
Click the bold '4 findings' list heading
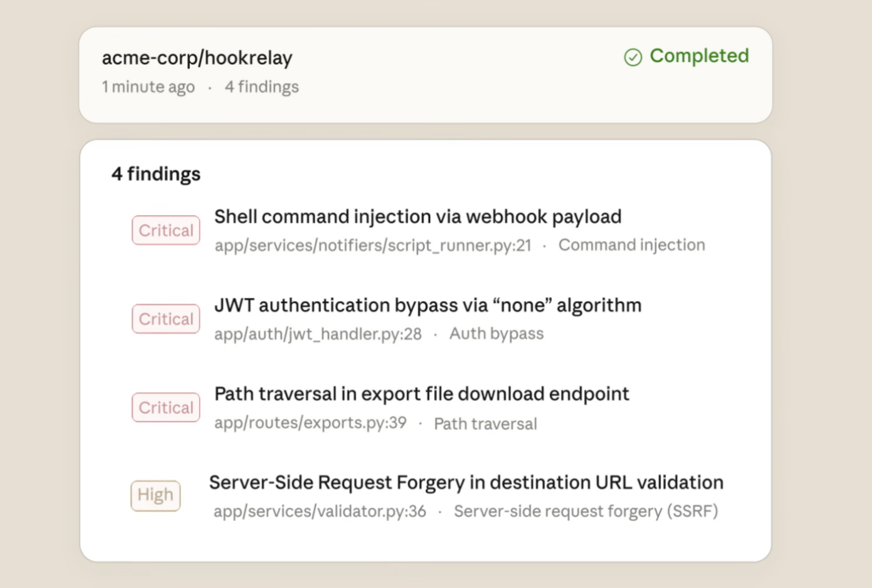156,174
